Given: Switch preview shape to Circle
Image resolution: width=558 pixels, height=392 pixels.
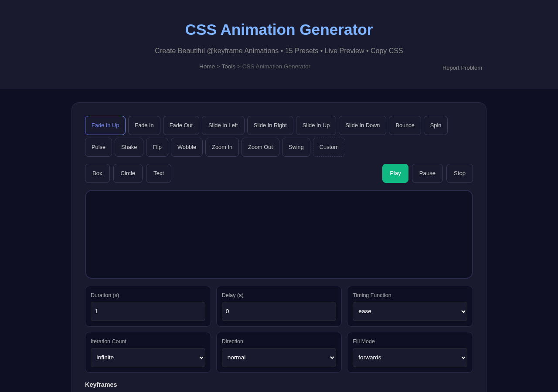Looking at the screenshot, I should [x=128, y=173].
